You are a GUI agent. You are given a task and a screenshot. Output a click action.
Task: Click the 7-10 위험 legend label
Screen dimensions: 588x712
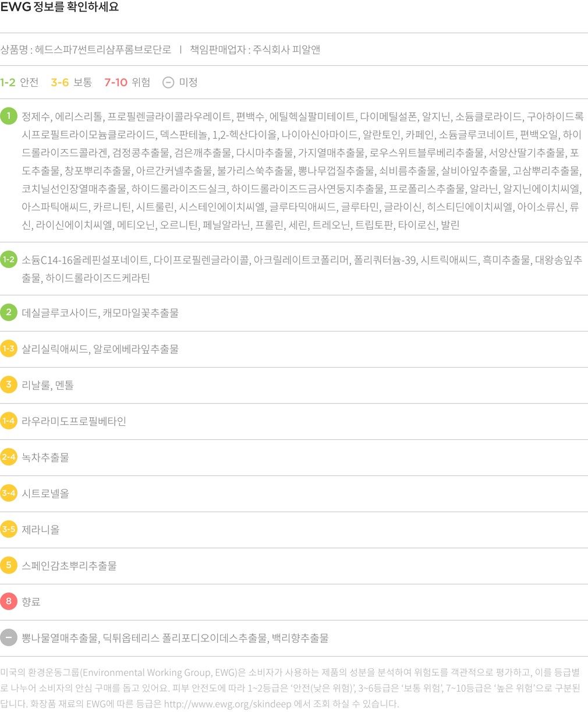point(127,82)
